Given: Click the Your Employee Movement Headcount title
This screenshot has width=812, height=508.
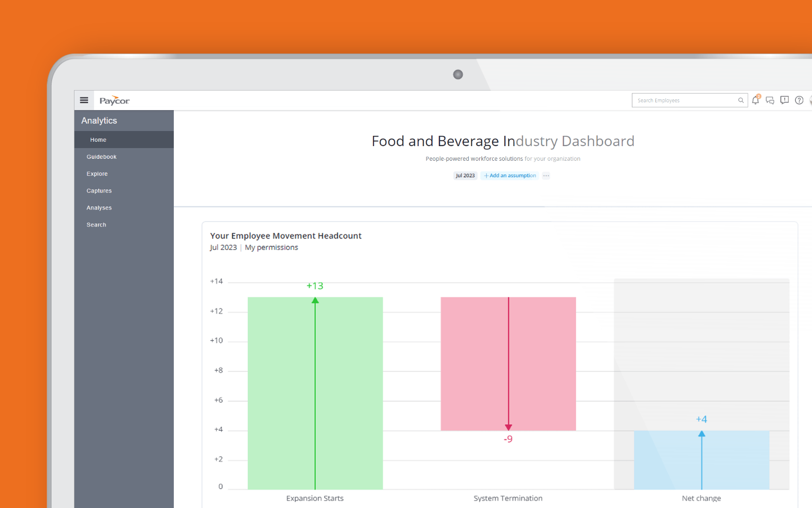Looking at the screenshot, I should (x=286, y=236).
